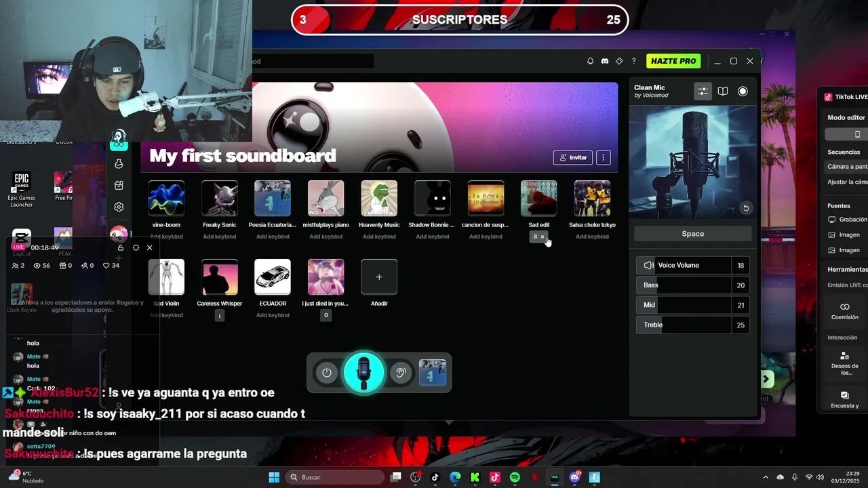The image size is (868, 488).
Task: Click the taskbar Buscar search box
Action: 335,477
